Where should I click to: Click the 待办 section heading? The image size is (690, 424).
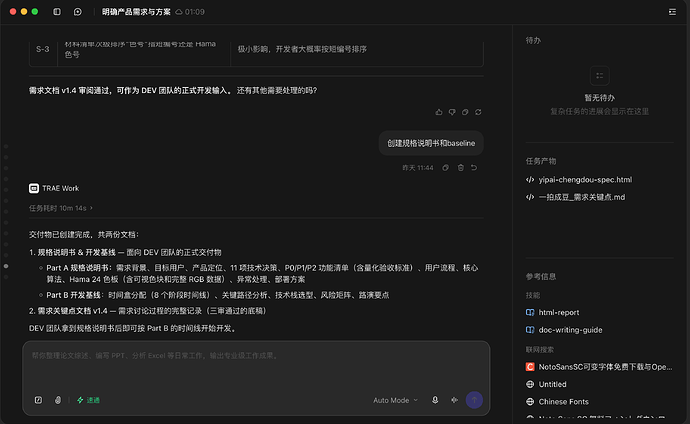(533, 40)
